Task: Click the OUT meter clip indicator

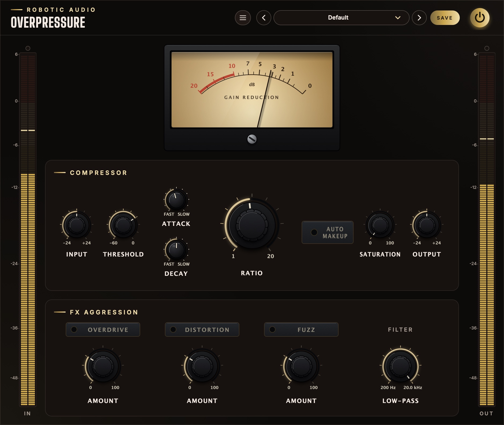Action: [487, 48]
